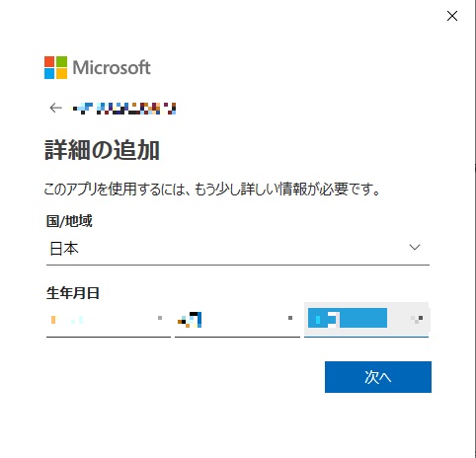Click the small arrow of the day dropdown
Viewport: 476px width, 458px height.
point(417,319)
